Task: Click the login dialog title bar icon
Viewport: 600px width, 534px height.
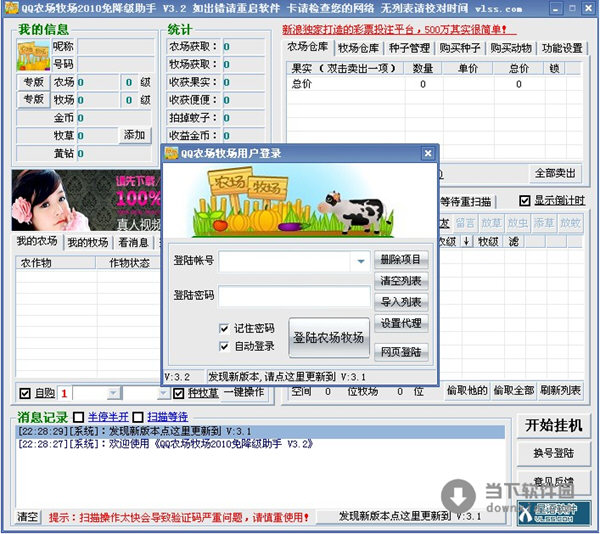Action: coord(171,153)
